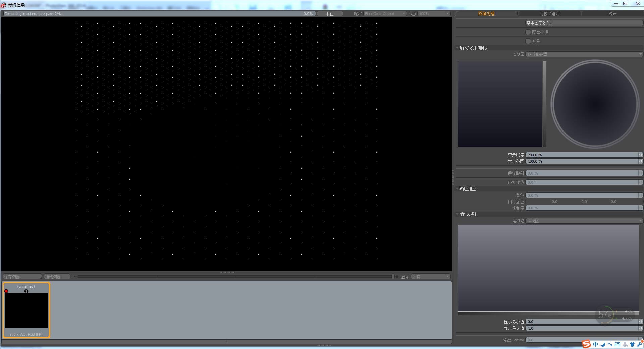Collapse the 输出级别 section
644x349 pixels.
click(457, 214)
